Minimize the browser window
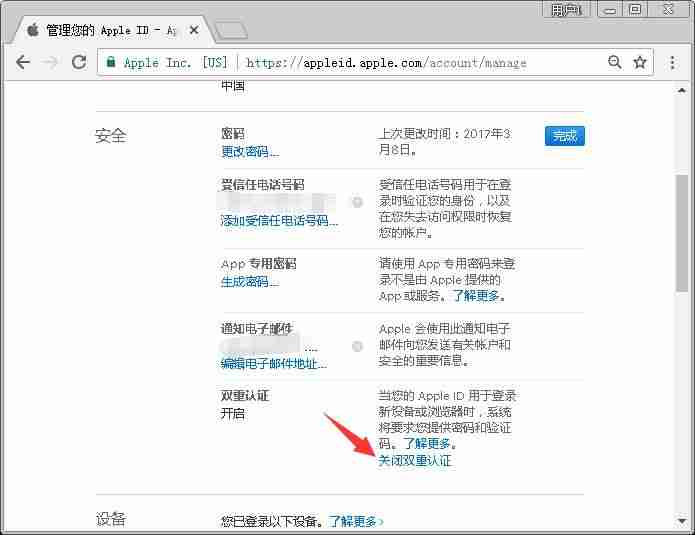695x535 pixels. 610,9
